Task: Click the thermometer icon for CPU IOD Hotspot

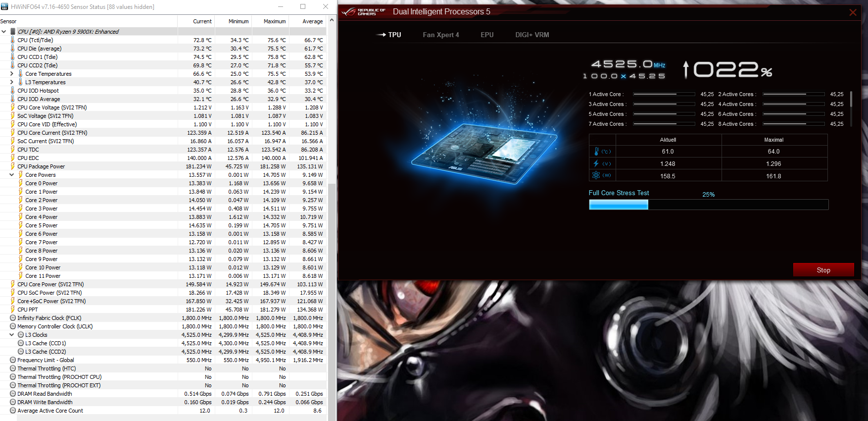Action: coord(13,90)
